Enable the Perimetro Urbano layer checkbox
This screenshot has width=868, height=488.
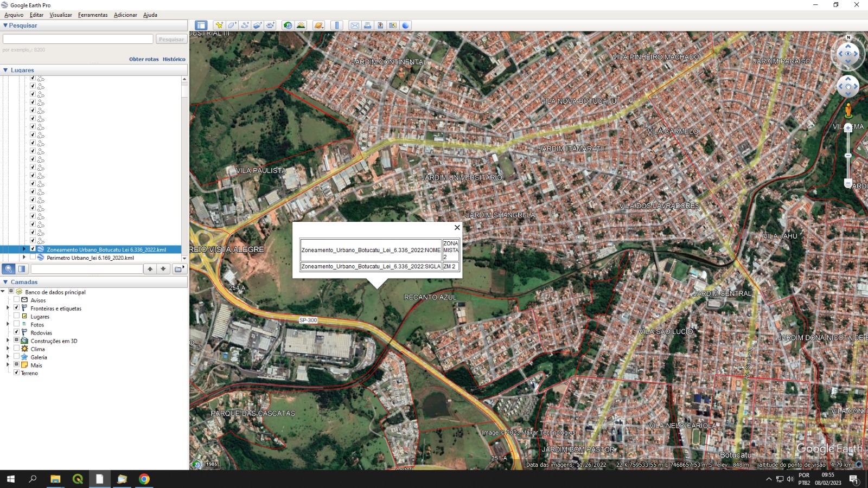[33, 258]
